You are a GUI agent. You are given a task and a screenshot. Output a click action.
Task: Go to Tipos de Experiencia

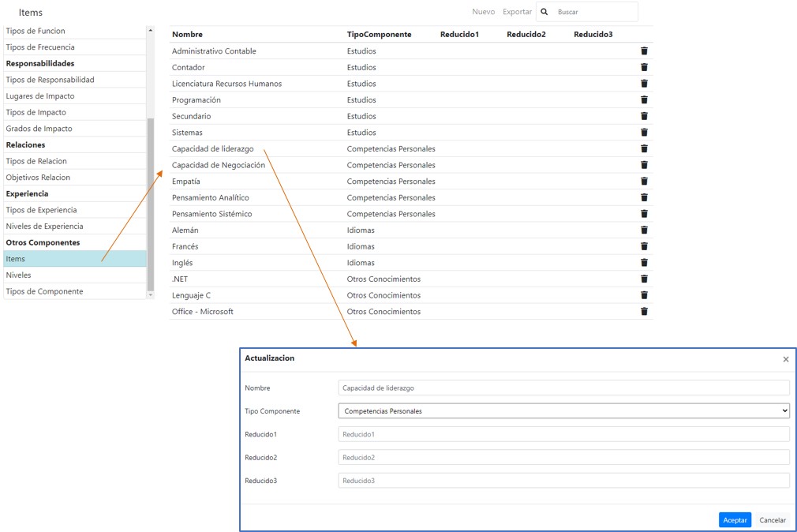(41, 210)
